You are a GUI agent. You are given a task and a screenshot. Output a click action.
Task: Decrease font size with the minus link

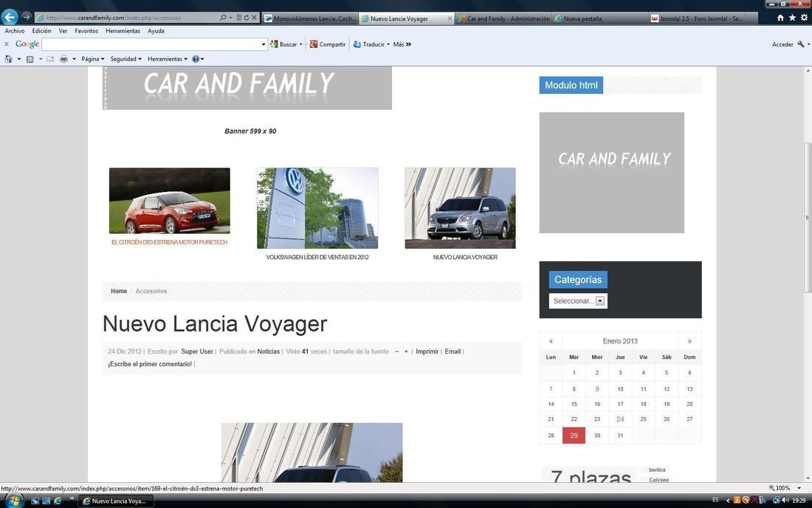pyautogui.click(x=396, y=351)
